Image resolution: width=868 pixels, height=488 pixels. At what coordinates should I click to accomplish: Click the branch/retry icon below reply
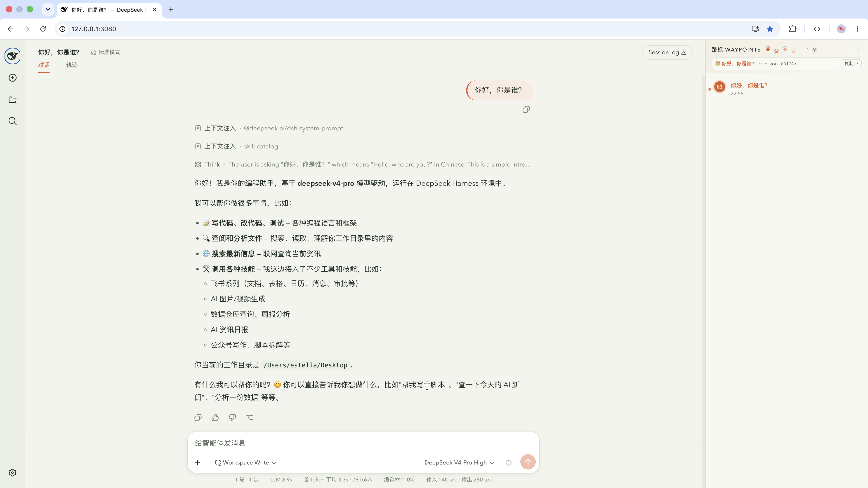tap(250, 418)
